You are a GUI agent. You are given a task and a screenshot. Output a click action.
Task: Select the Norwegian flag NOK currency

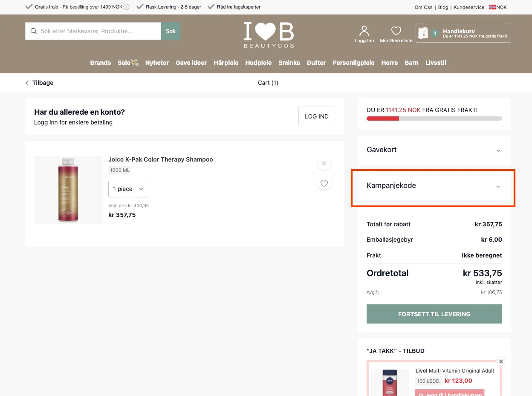pos(497,7)
